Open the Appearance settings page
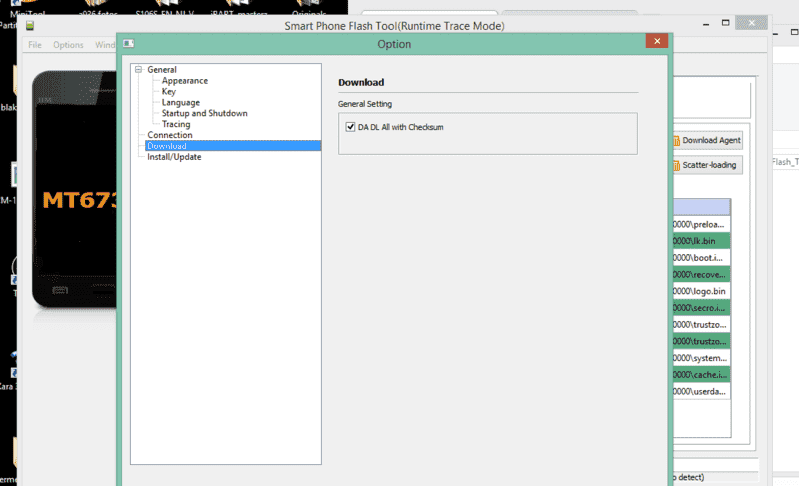 tap(184, 80)
